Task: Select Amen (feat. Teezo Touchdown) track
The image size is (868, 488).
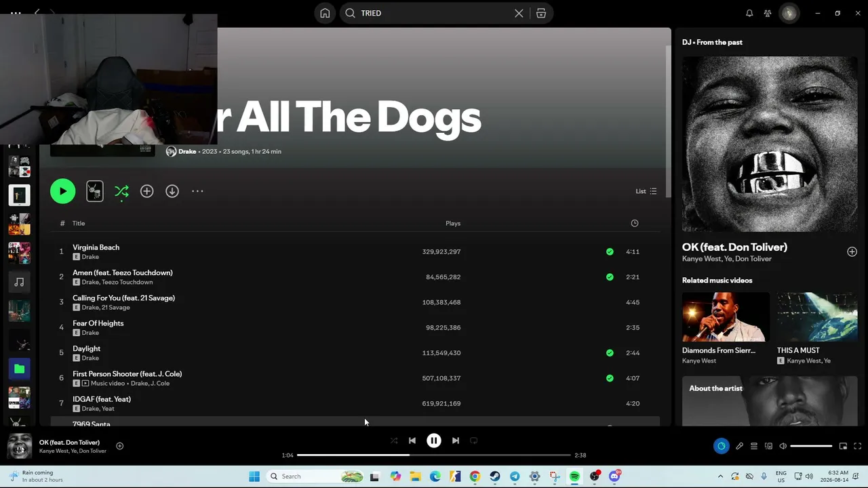Action: coord(355,277)
